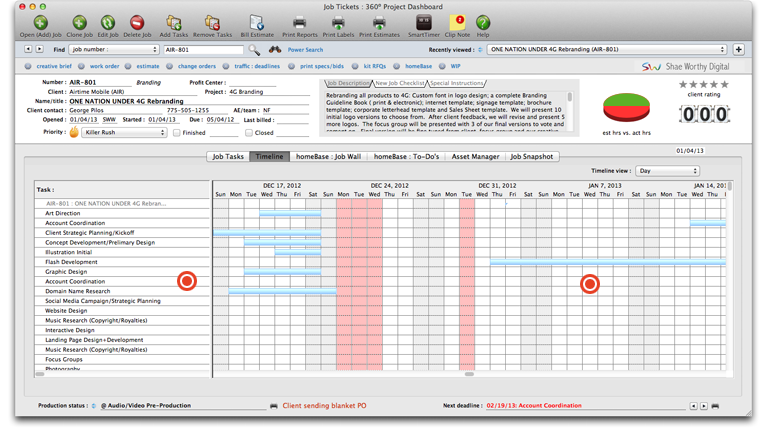Open the Clip Note icon
767x428 pixels.
(457, 21)
